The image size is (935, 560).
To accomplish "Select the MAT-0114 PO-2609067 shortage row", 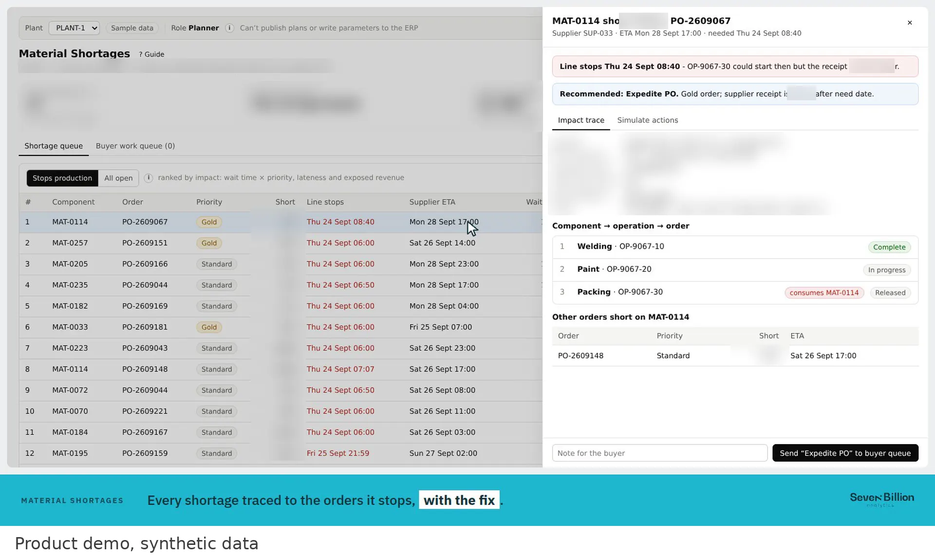I will 280,222.
